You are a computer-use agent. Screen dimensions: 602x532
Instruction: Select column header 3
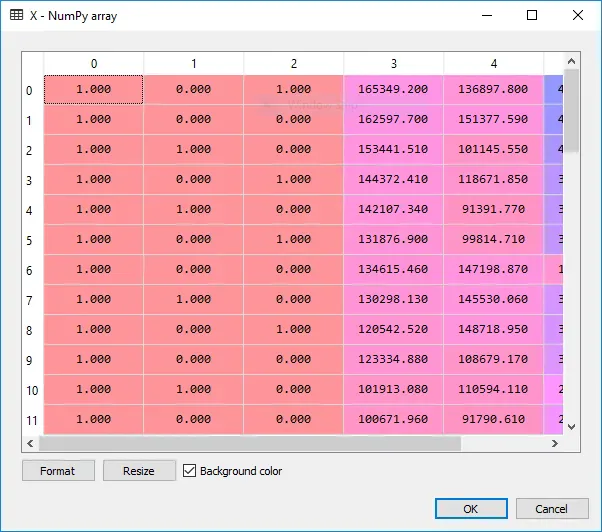(394, 63)
